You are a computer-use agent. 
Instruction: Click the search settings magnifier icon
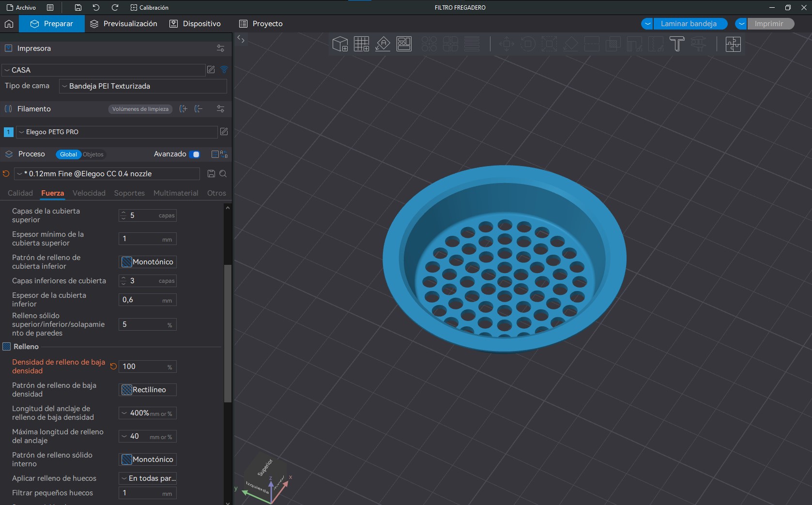pos(223,174)
